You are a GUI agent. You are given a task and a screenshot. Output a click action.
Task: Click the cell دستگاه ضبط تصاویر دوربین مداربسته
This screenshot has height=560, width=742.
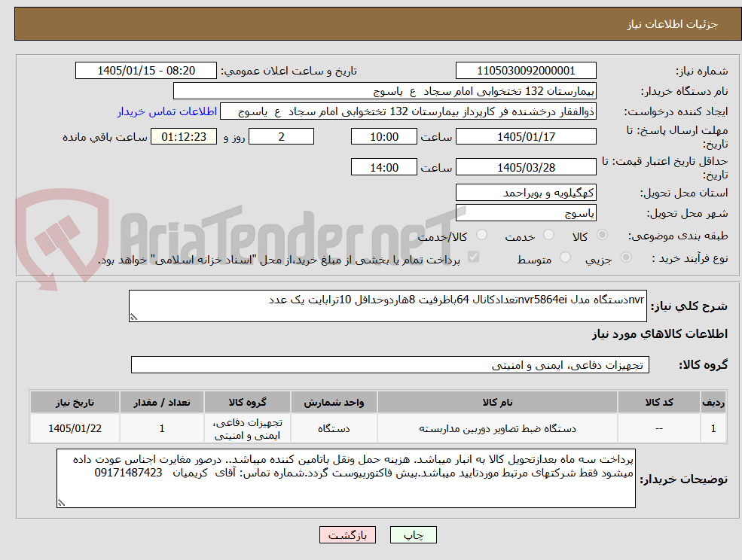(497, 428)
